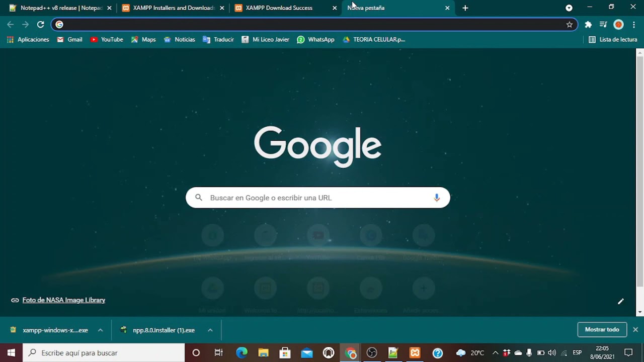644x362 pixels.
Task: Open Chrome icon in taskbar
Action: pyautogui.click(x=351, y=353)
